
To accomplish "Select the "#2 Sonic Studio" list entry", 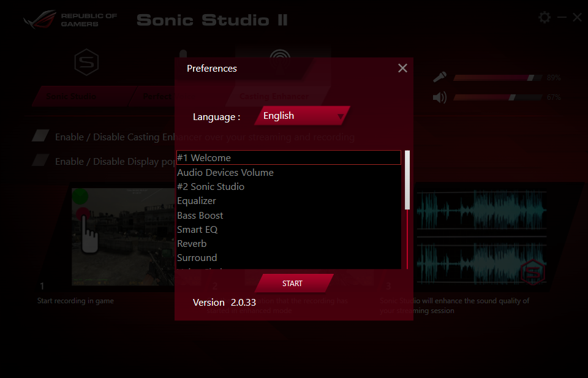I will click(288, 186).
